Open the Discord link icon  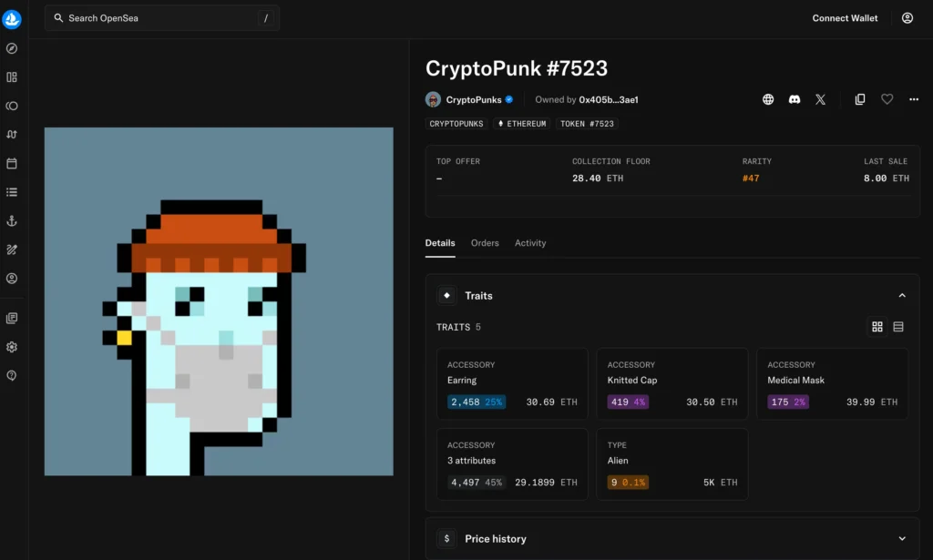[x=795, y=99]
